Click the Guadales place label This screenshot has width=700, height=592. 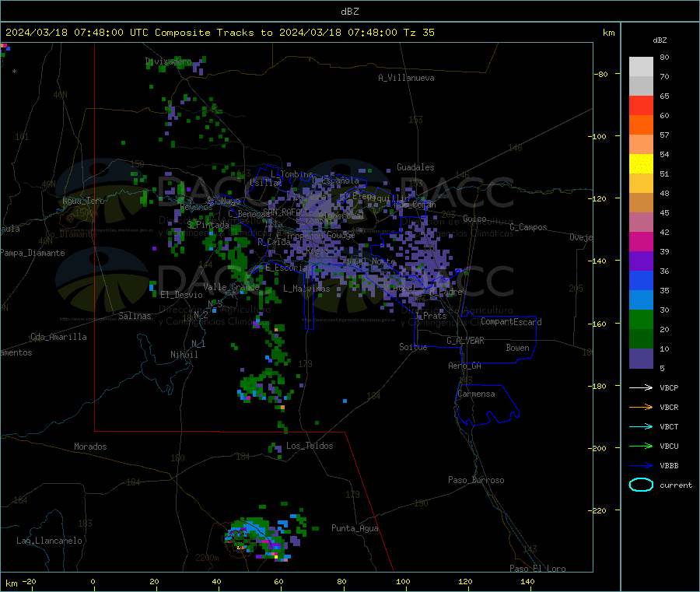(415, 167)
